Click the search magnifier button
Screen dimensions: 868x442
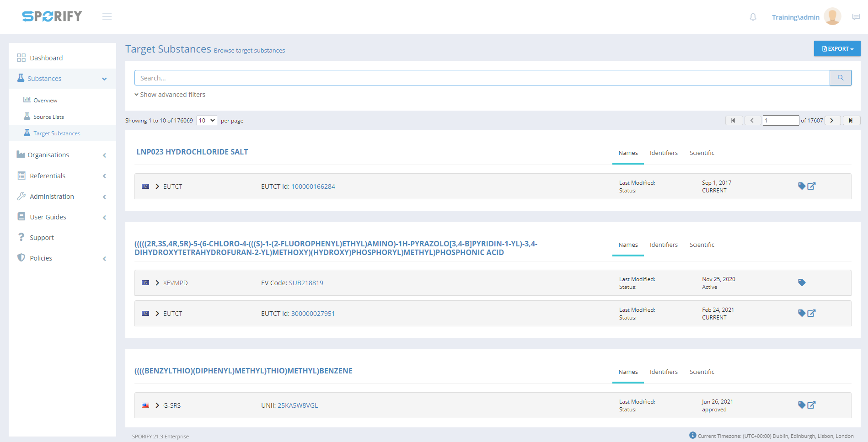pos(840,78)
